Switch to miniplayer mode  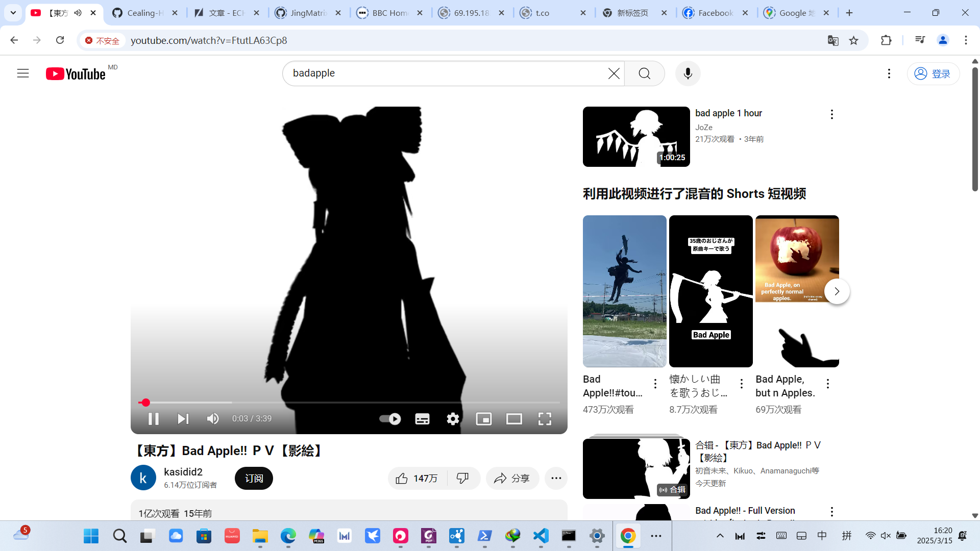(x=483, y=419)
